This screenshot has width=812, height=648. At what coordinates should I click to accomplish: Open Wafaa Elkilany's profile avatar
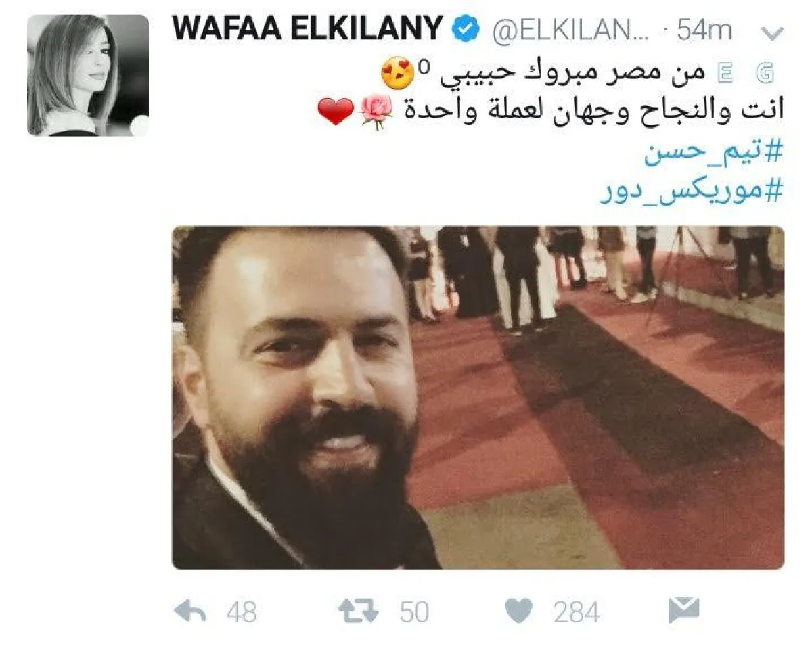pos(88,75)
